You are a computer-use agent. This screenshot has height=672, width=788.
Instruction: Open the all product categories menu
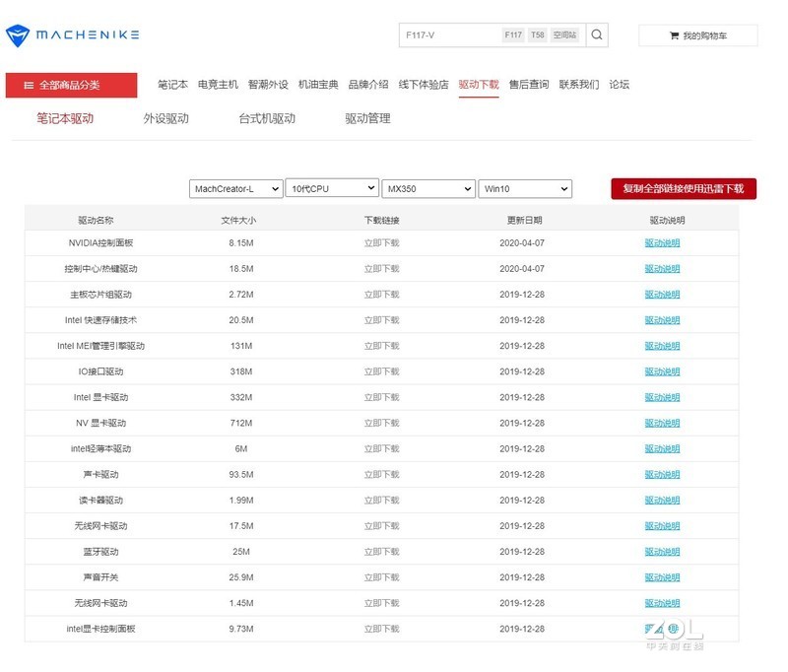(x=71, y=86)
